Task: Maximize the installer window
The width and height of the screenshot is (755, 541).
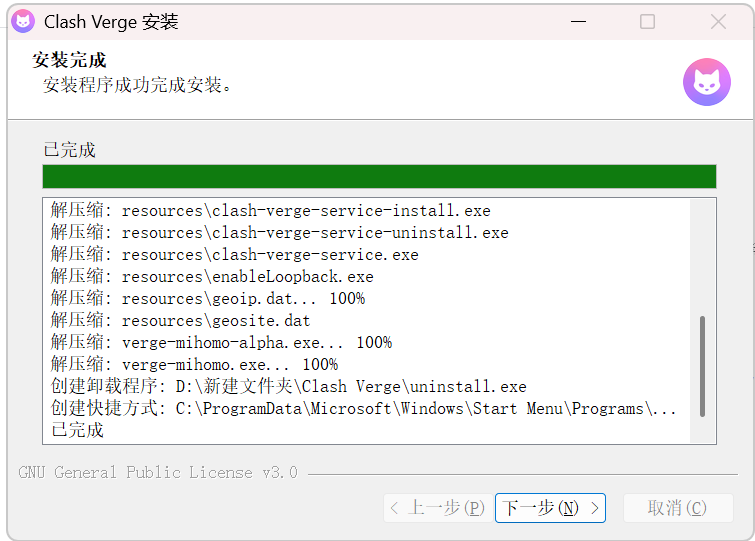Action: tap(647, 22)
